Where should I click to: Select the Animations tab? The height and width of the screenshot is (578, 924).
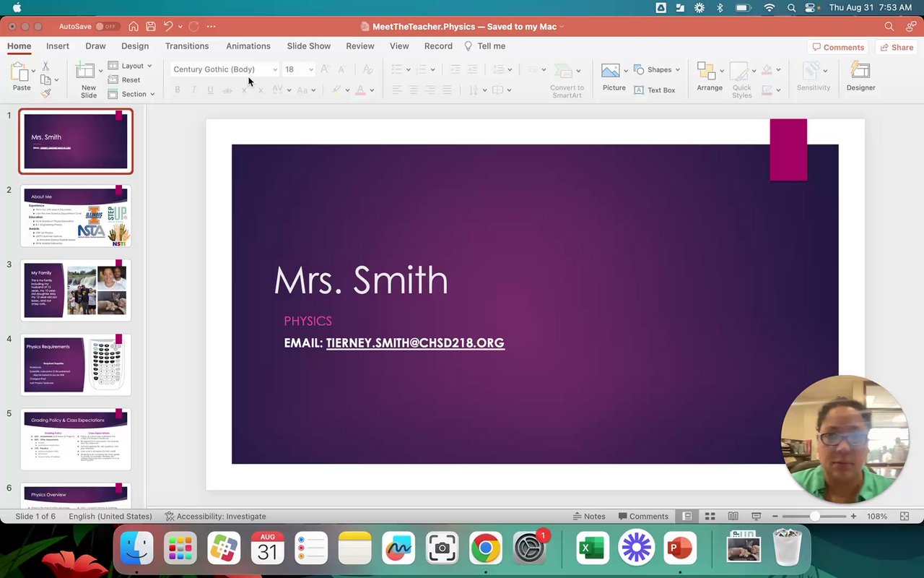coord(248,46)
